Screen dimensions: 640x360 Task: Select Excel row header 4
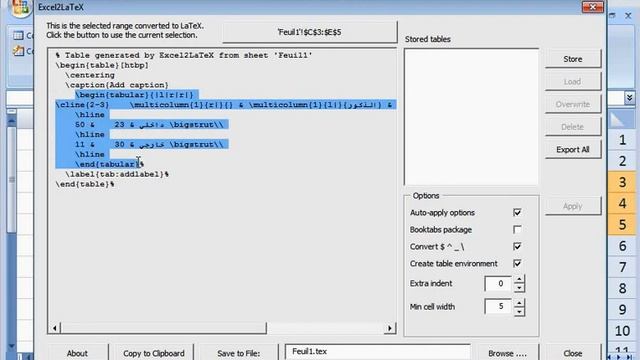622,203
